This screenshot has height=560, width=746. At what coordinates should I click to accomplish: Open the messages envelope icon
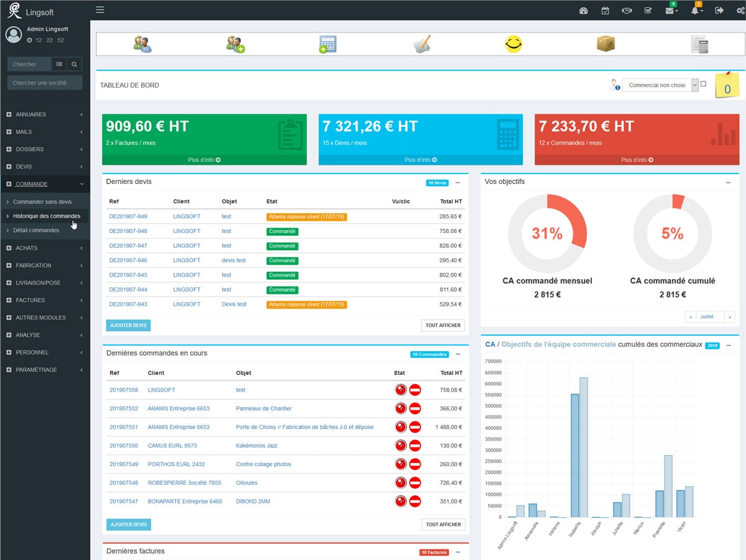point(670,11)
